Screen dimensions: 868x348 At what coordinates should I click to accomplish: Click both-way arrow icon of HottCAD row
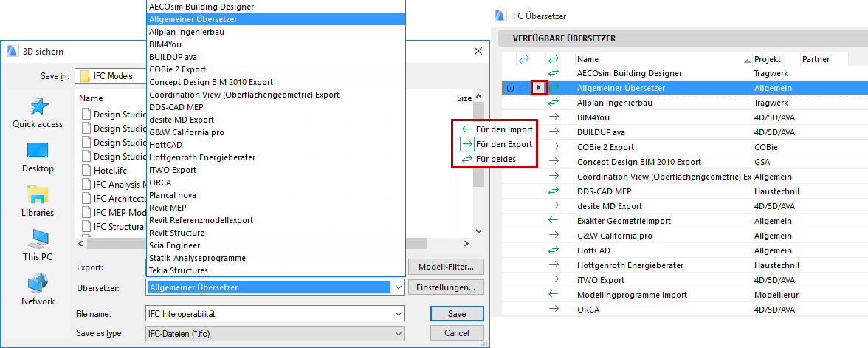tap(553, 250)
